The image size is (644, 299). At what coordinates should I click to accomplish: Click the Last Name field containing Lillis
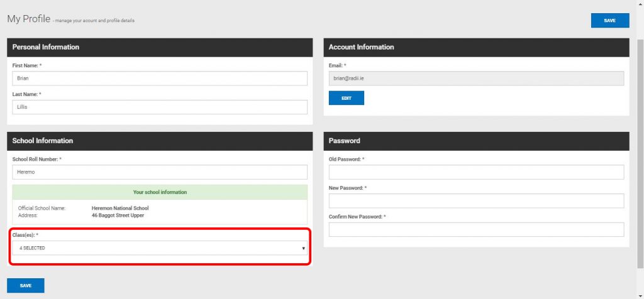tap(160, 107)
